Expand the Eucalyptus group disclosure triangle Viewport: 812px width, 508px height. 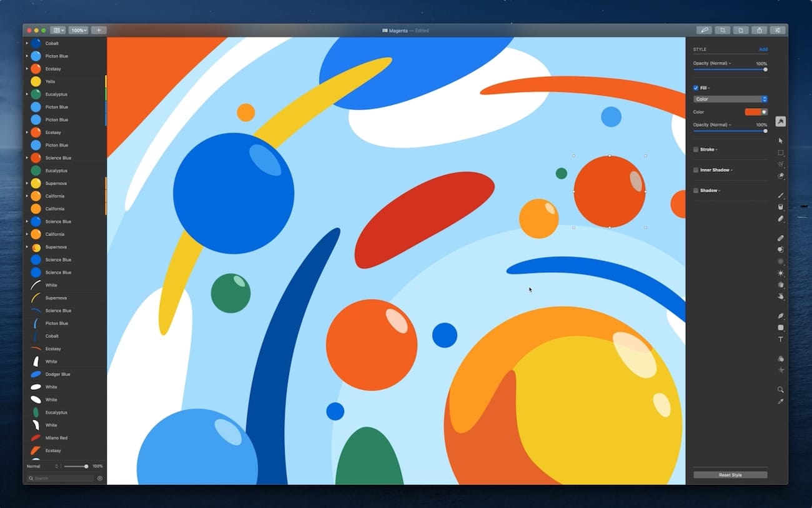(27, 94)
